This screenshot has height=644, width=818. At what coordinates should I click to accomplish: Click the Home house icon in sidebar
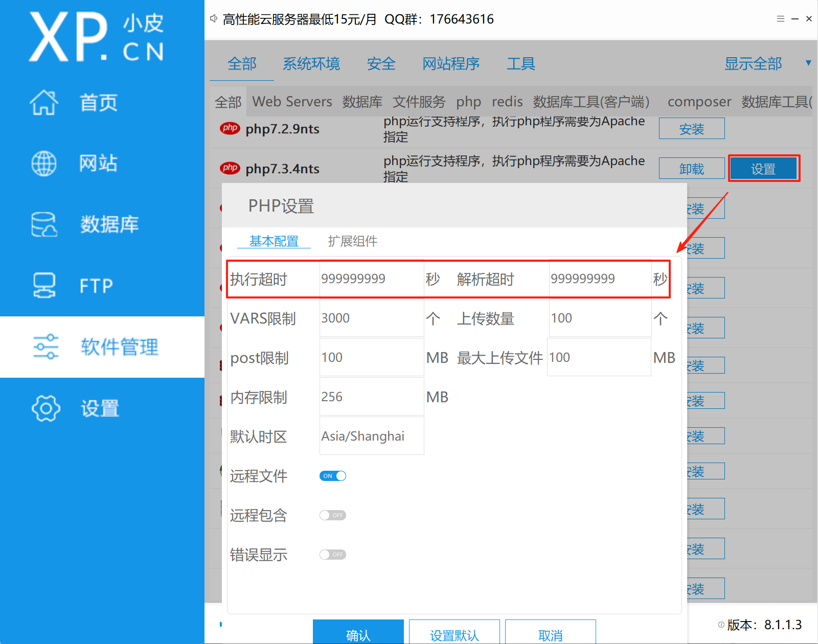[44, 103]
